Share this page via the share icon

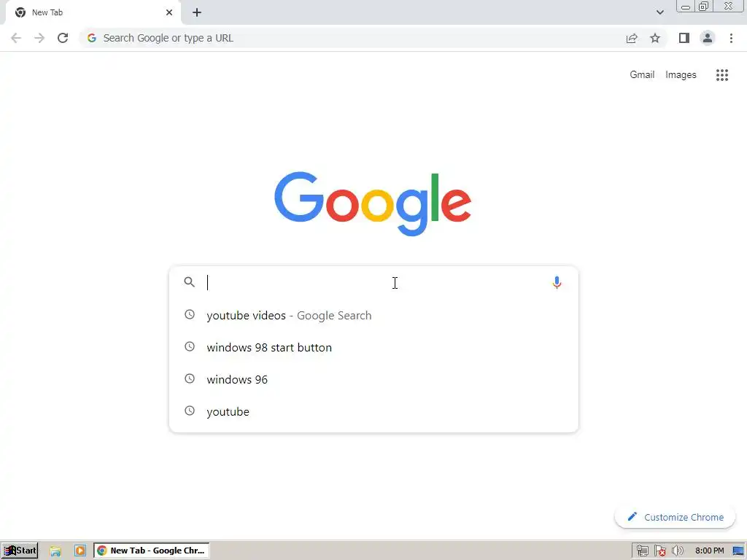[x=632, y=38]
